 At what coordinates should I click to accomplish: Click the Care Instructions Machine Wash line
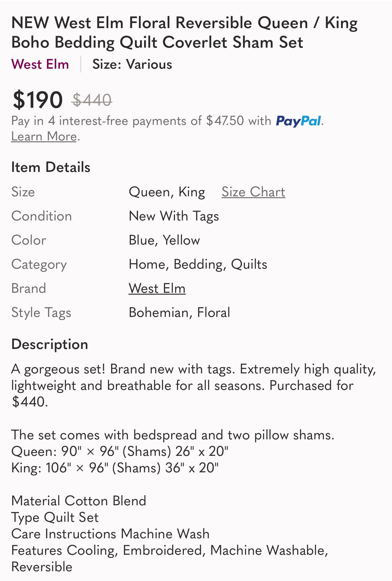(x=110, y=534)
